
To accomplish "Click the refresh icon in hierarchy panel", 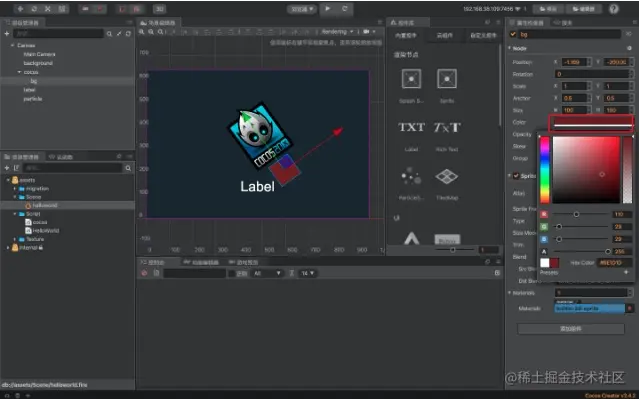I will coord(128,34).
